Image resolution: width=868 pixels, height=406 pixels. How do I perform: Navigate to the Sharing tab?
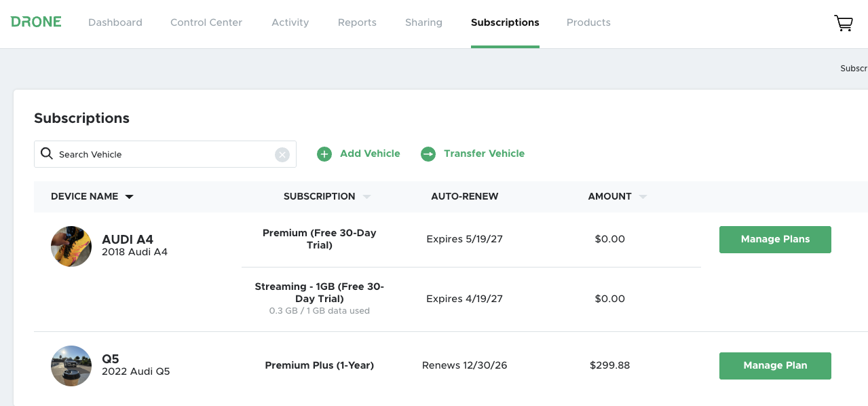(423, 22)
